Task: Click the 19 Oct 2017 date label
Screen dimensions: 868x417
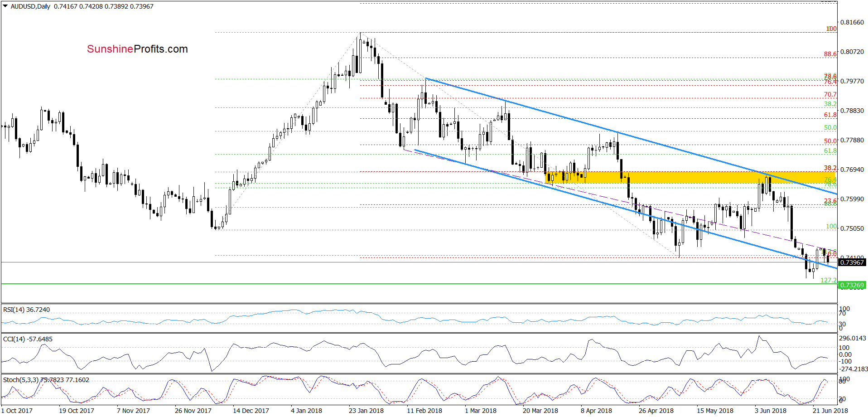Action: (77, 411)
